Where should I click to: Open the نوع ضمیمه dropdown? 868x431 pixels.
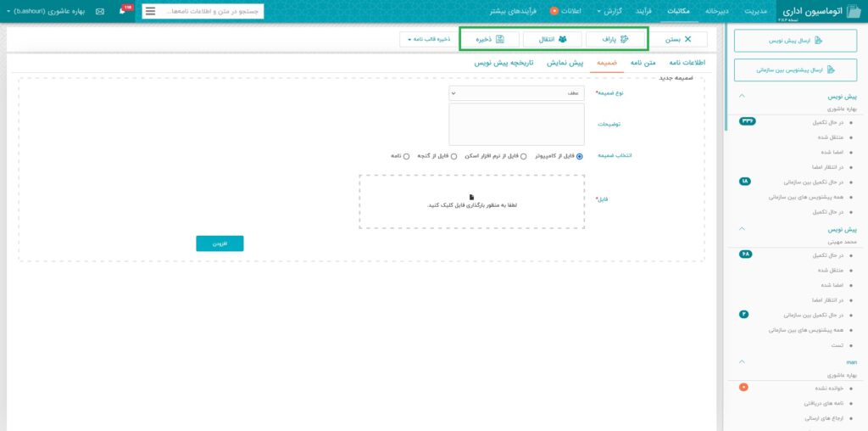(516, 93)
